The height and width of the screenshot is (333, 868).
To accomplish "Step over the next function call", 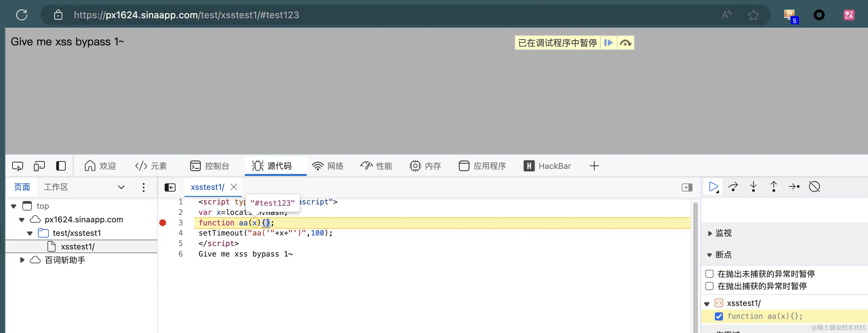I will coord(733,187).
